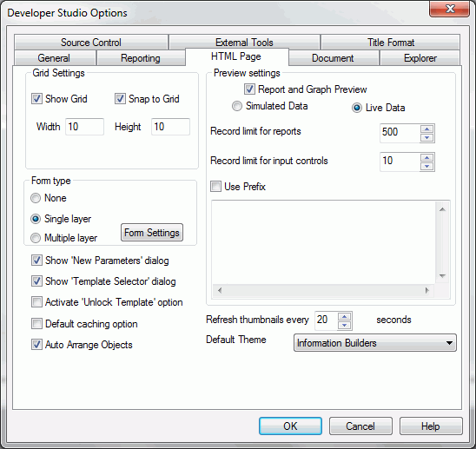Close the Developer Studio Options dialog
This screenshot has height=449, width=476.
point(449,9)
